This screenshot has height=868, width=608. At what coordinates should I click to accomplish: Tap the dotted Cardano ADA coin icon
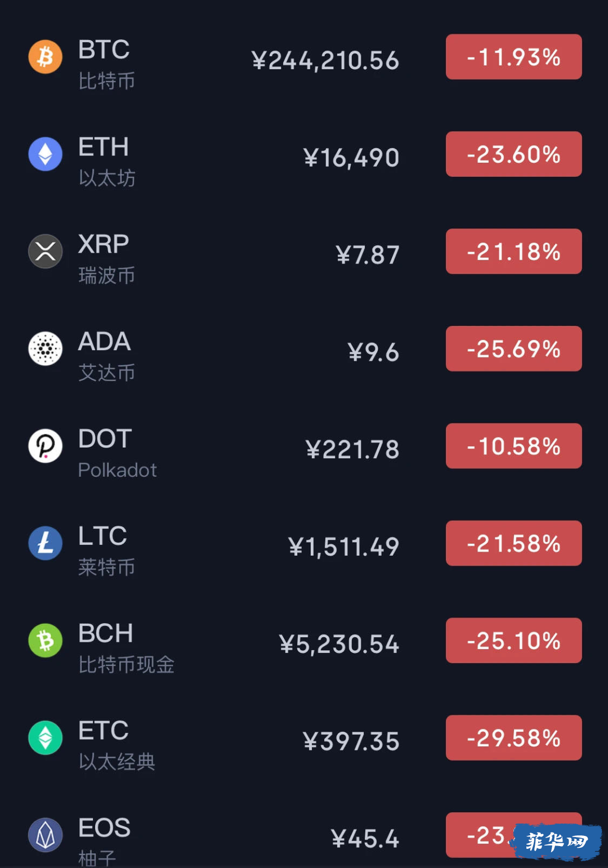[x=46, y=348]
